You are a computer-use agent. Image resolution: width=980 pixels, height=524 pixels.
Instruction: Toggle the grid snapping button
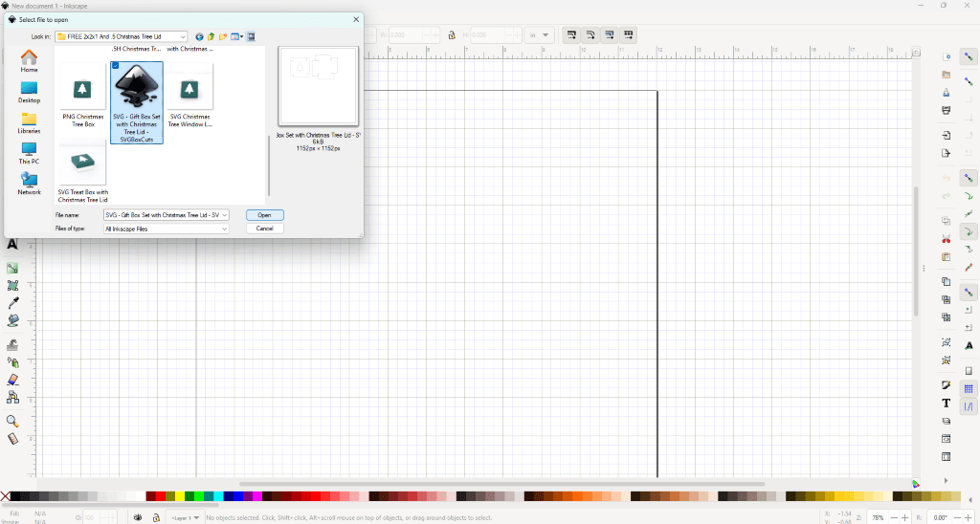(x=968, y=388)
